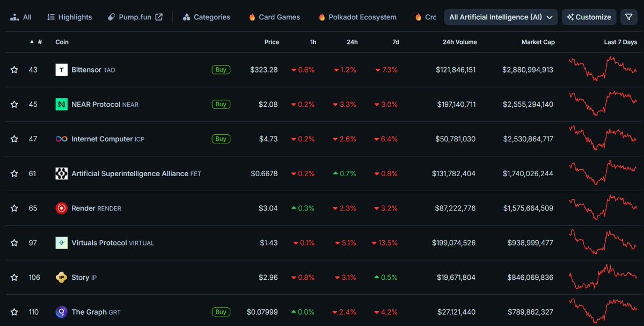Click FET 24h change 0.7%
The image size is (644, 326).
345,173
